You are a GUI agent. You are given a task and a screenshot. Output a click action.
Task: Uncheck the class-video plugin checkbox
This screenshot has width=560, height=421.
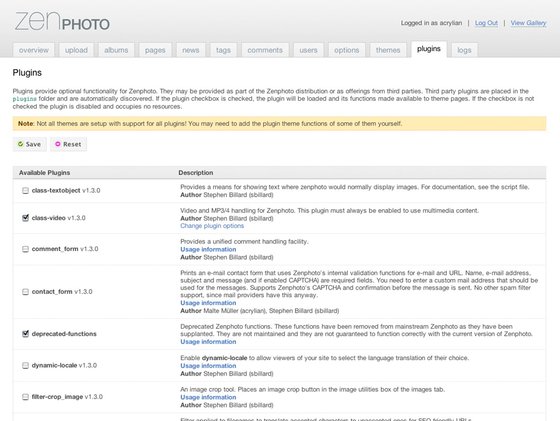point(25,217)
